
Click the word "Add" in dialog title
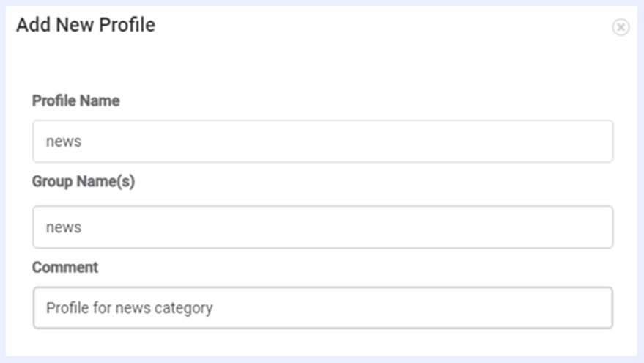[x=31, y=25]
